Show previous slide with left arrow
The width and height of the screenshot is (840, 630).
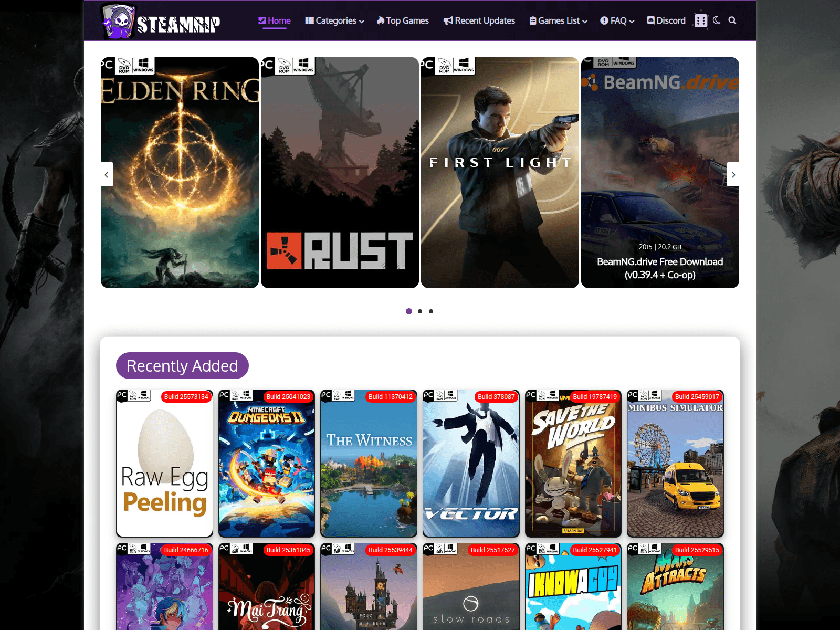pyautogui.click(x=107, y=175)
